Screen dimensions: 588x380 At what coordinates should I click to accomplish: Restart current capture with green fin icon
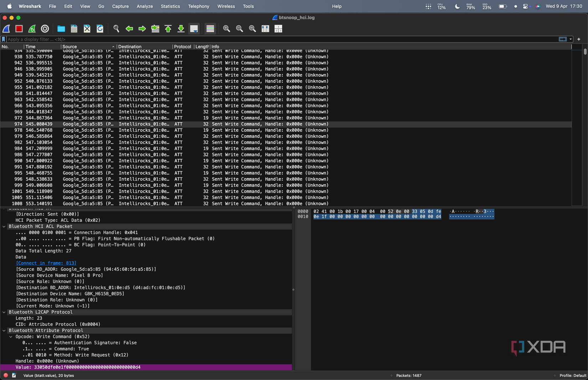click(32, 29)
